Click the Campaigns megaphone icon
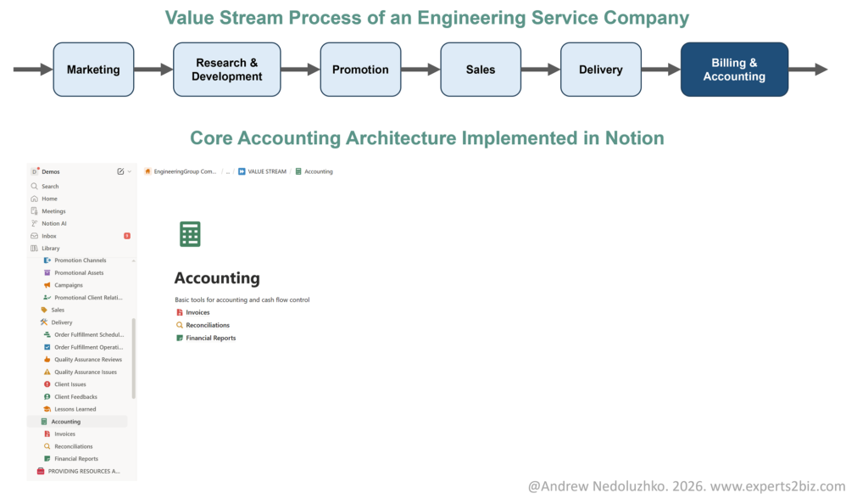The height and width of the screenshot is (504, 868). (47, 285)
